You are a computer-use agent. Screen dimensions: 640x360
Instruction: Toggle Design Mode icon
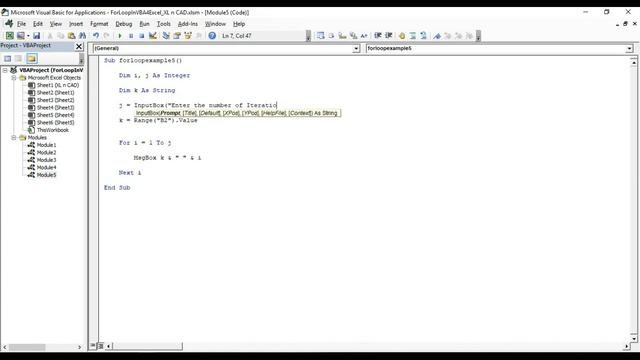click(x=153, y=36)
